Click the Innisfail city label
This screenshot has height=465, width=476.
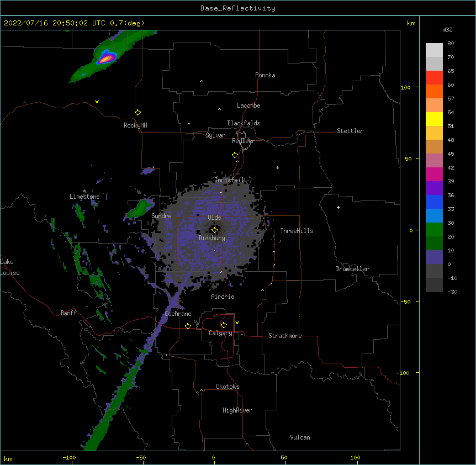point(229,180)
